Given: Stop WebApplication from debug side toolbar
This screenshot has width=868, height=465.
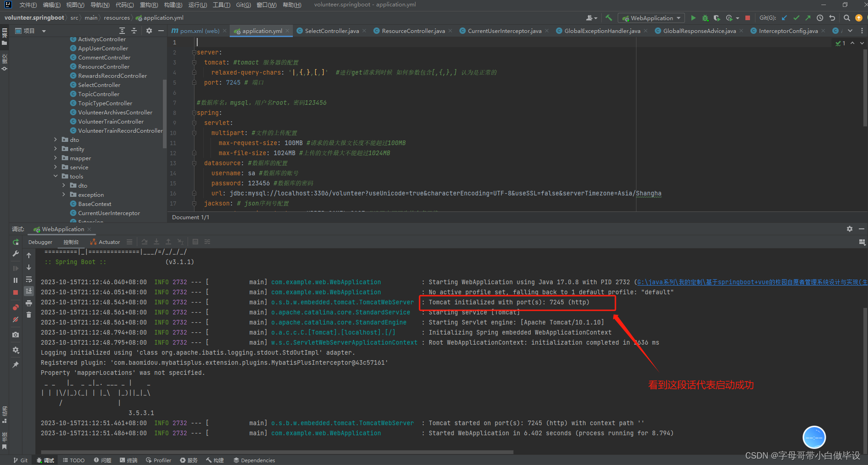Looking at the screenshot, I should [x=16, y=292].
